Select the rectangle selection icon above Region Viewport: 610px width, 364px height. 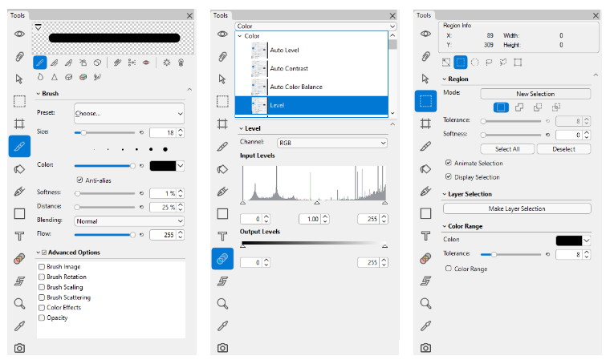(x=461, y=63)
